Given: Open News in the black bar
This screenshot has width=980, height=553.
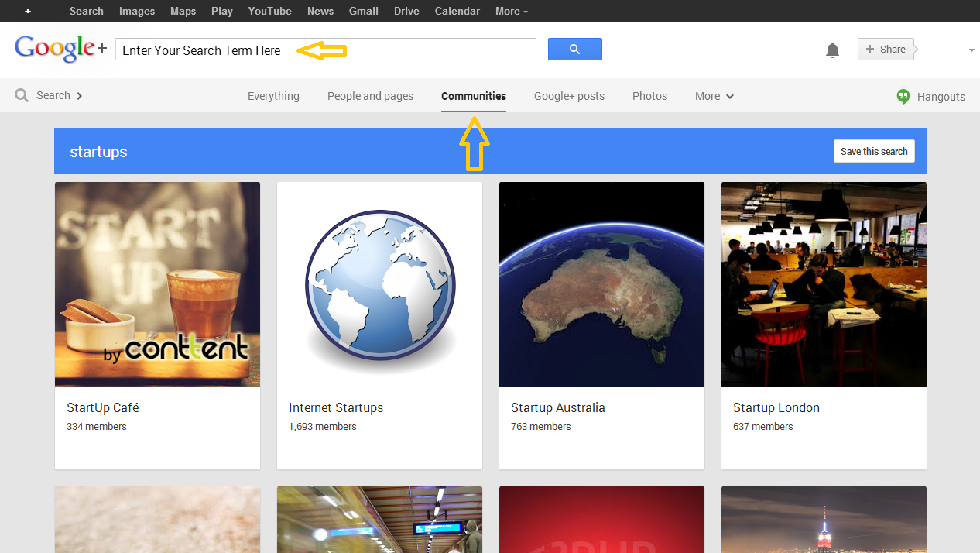Looking at the screenshot, I should point(320,11).
